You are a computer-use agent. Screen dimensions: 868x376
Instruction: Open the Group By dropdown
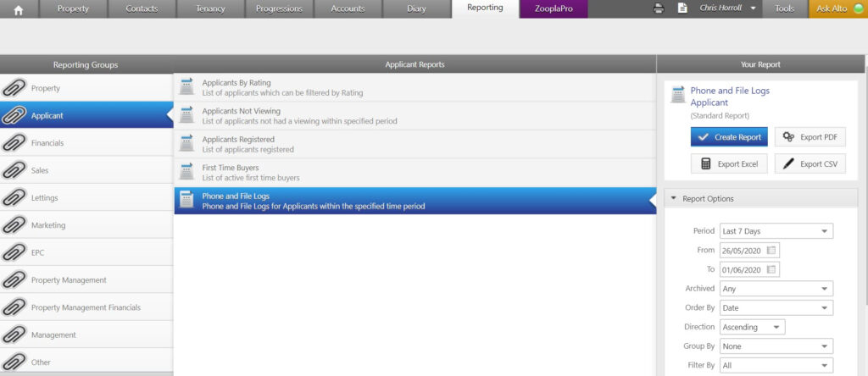point(776,346)
